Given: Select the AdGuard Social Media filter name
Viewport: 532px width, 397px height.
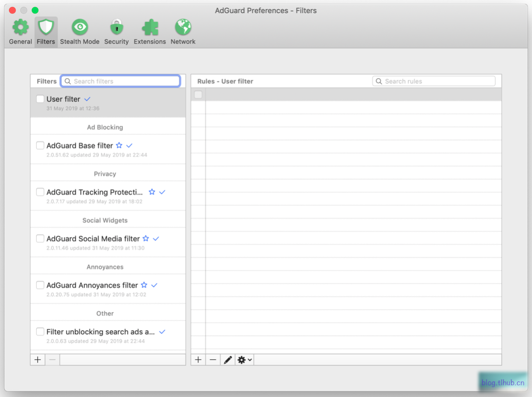Looking at the screenshot, I should 93,239.
